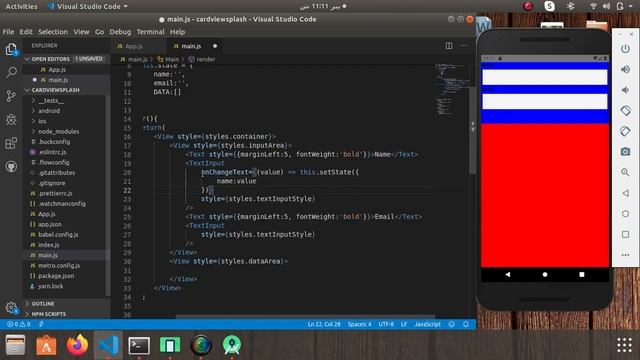Viewport: 640px width, 360px height.
Task: Click the emulator power button
Action: tap(625, 49)
